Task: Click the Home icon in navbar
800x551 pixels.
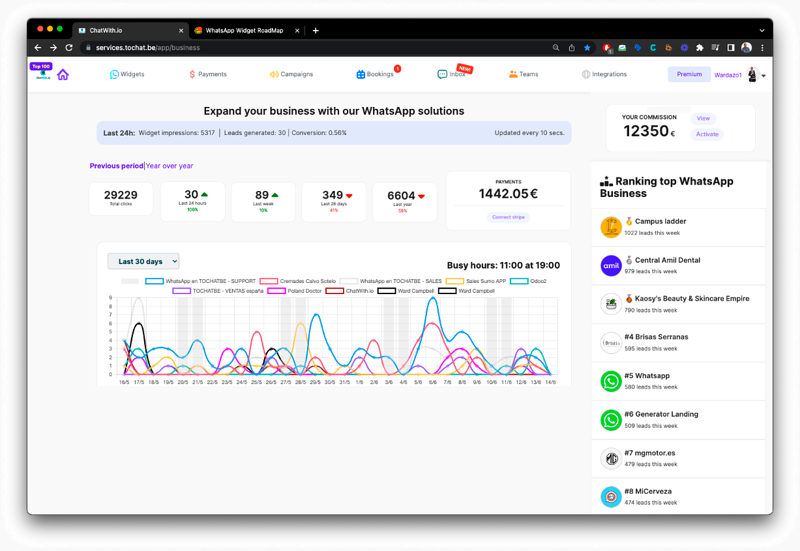Action: (x=63, y=74)
